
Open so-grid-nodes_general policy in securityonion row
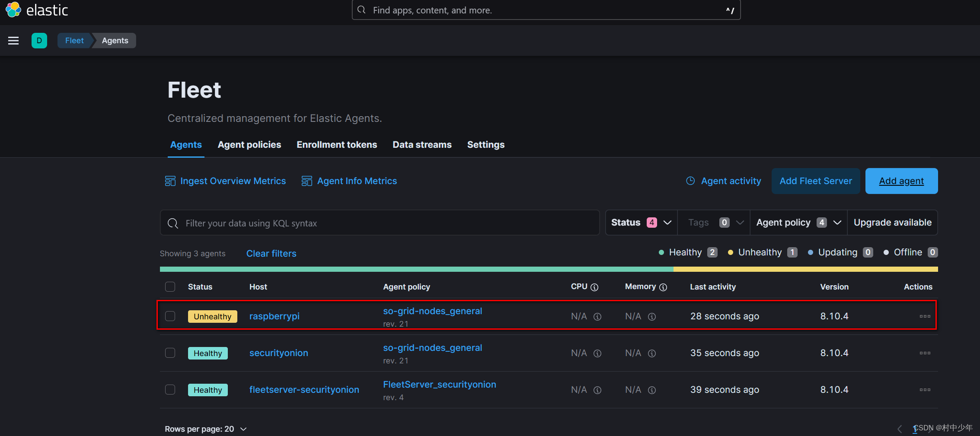(x=432, y=348)
